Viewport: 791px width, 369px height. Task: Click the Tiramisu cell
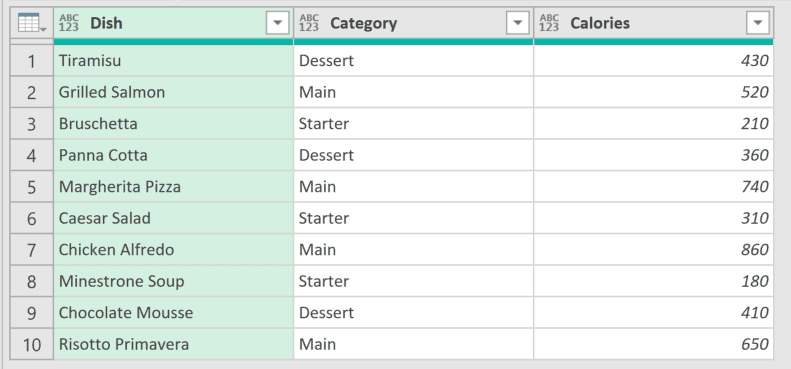tap(174, 61)
